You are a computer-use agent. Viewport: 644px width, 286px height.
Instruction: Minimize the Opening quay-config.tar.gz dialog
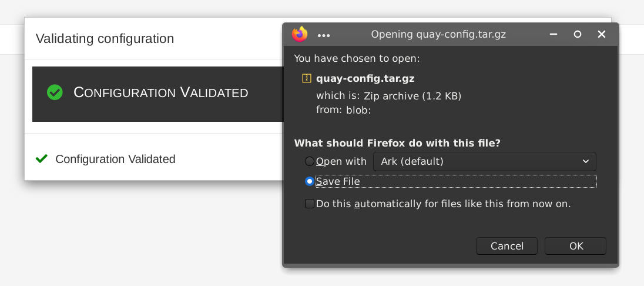pos(554,35)
